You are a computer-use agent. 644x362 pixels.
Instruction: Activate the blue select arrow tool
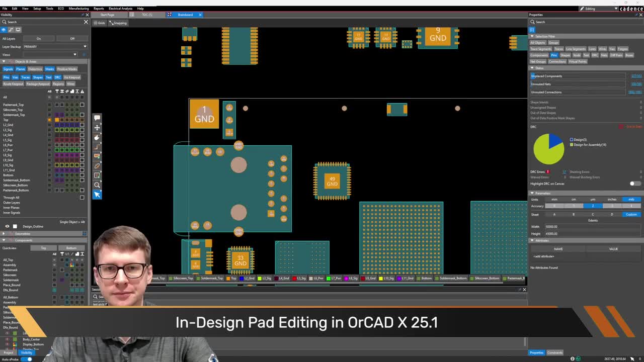(97, 195)
